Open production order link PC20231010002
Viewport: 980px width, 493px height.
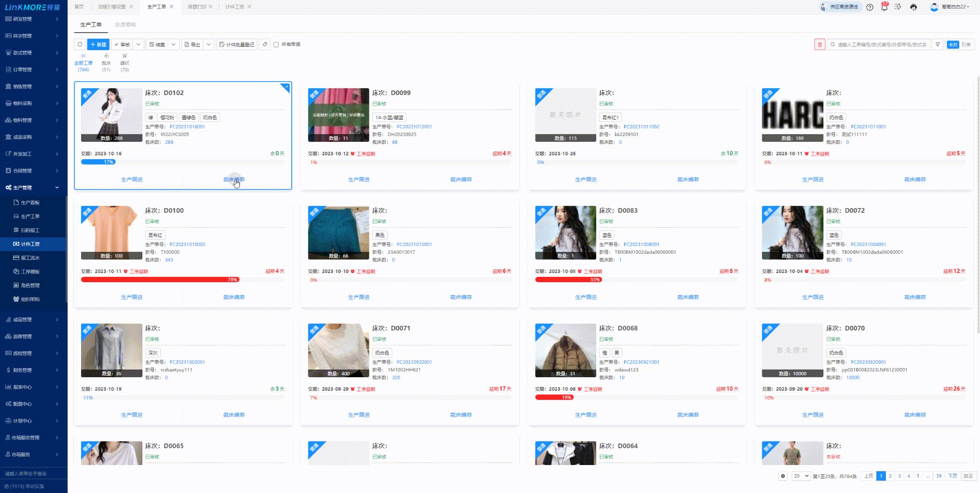187,245
